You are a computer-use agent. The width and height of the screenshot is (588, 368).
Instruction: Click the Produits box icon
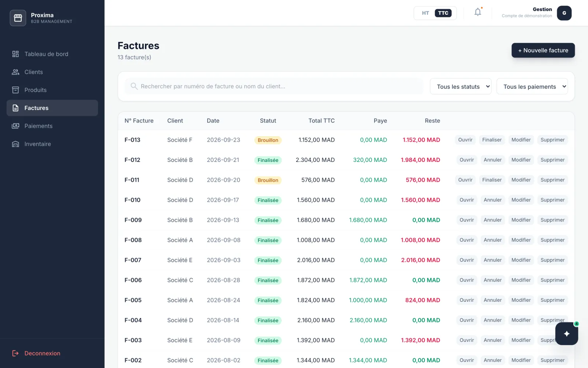[x=15, y=90]
